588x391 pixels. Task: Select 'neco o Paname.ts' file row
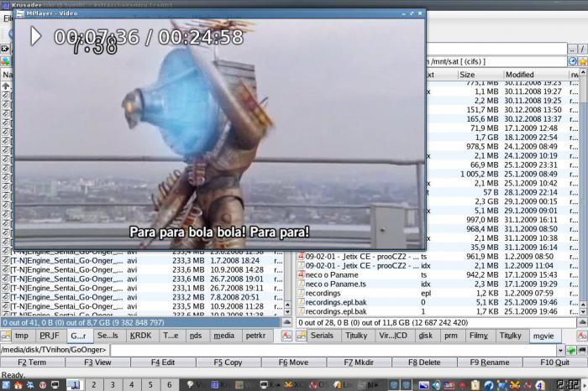tap(438, 284)
